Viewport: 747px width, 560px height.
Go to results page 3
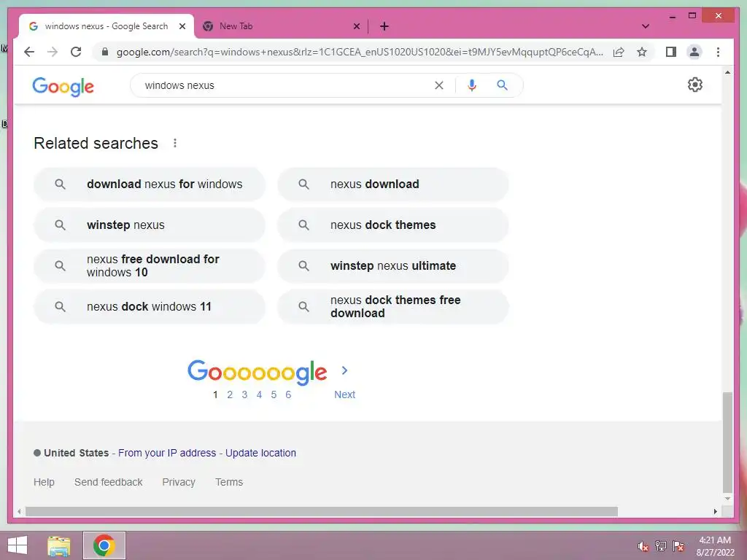point(244,394)
